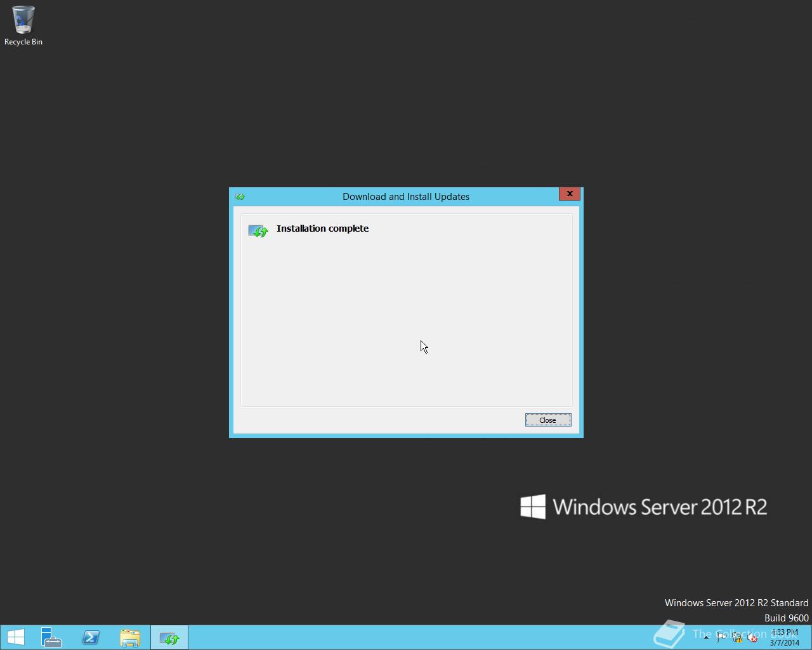
Task: Open the Start button on taskbar
Action: tap(16, 637)
